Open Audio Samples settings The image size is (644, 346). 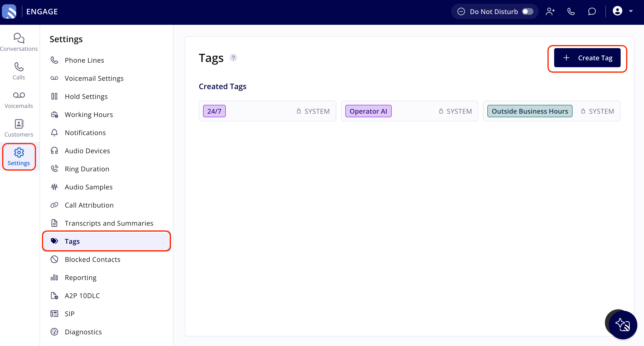click(106, 187)
